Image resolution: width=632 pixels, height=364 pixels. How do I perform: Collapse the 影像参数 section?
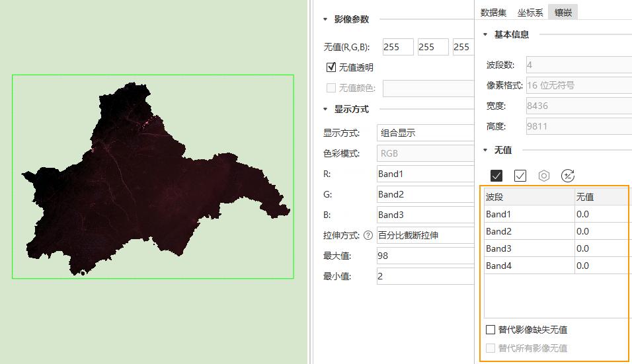(325, 20)
